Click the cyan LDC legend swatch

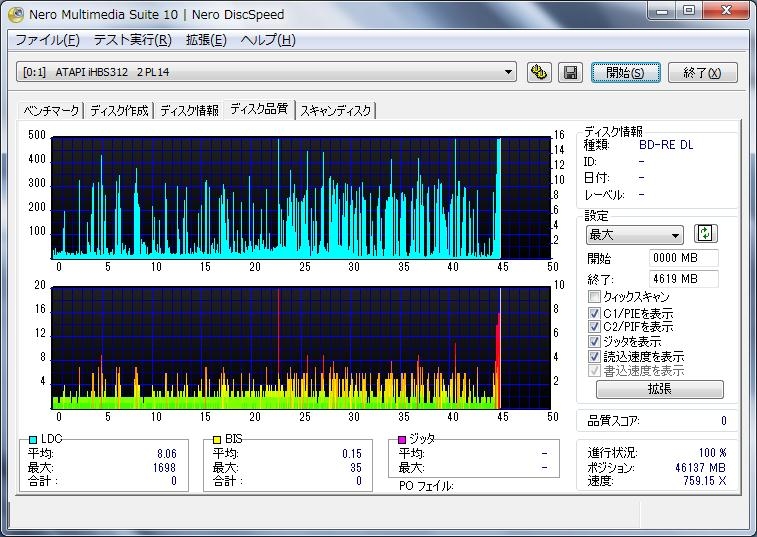(x=33, y=439)
